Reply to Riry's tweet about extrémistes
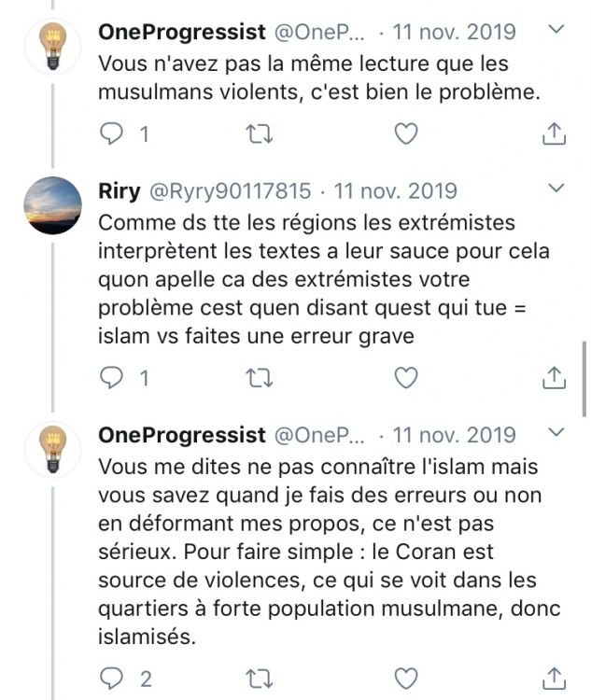591x700 pixels. pos(112,377)
